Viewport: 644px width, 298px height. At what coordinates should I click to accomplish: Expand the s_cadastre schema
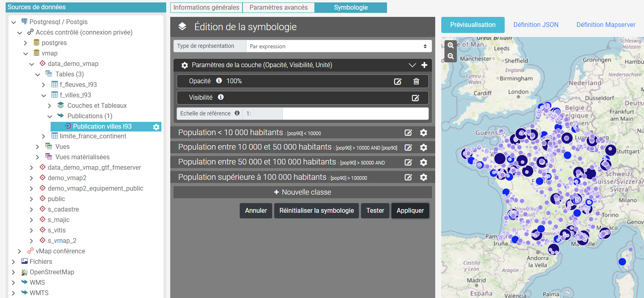(x=32, y=210)
